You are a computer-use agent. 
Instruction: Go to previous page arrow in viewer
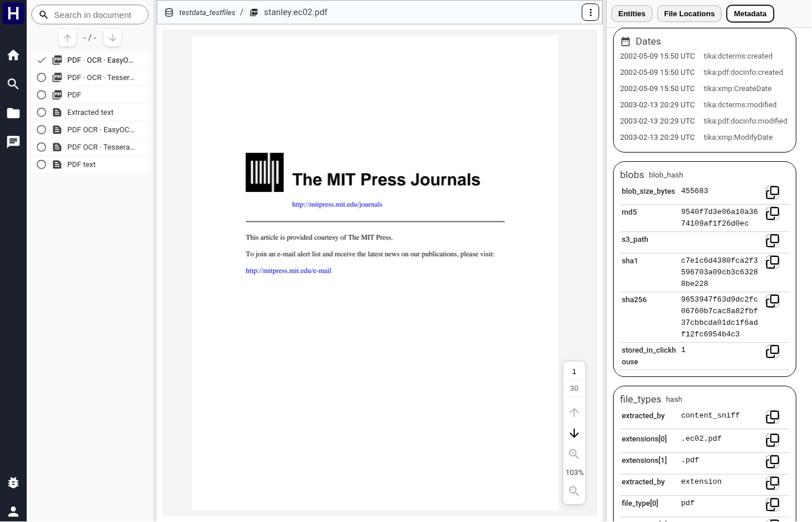[x=574, y=412]
